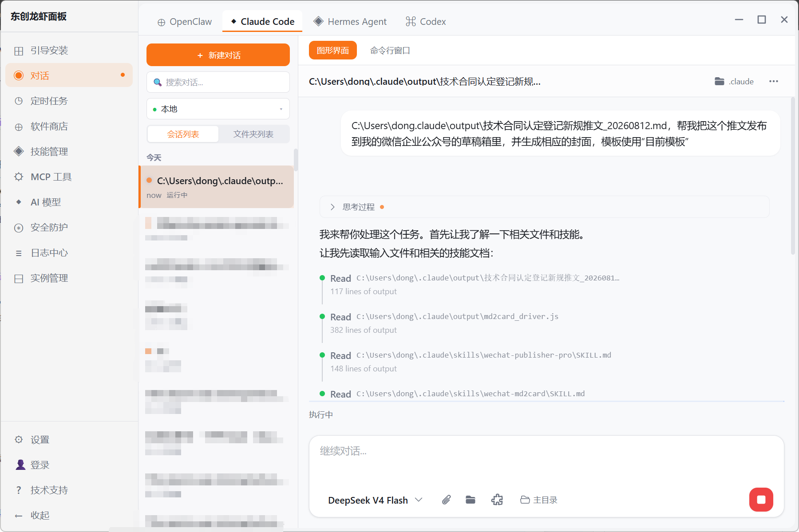Switch to 命令行窗口 view
Screen dimensions: 799x532
(390, 51)
